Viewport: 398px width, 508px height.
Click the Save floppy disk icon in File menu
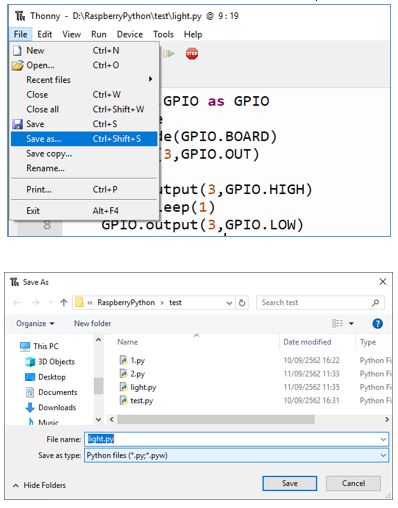pyautogui.click(x=17, y=124)
